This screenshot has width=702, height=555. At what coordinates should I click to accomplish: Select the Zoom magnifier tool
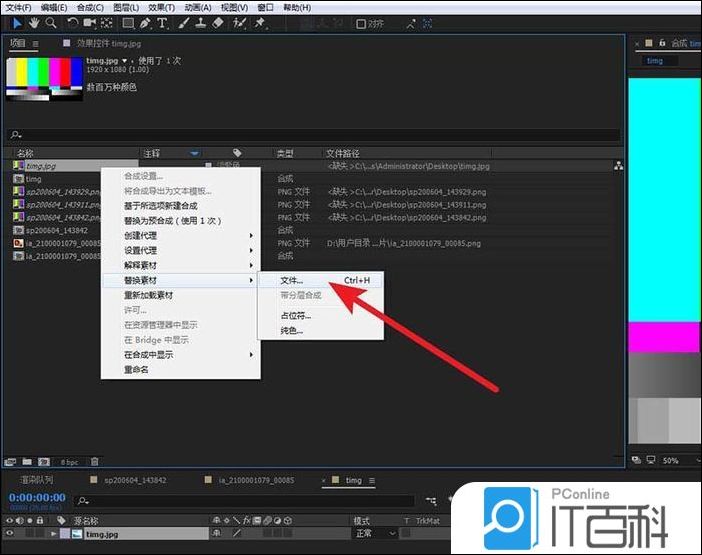[x=50, y=22]
